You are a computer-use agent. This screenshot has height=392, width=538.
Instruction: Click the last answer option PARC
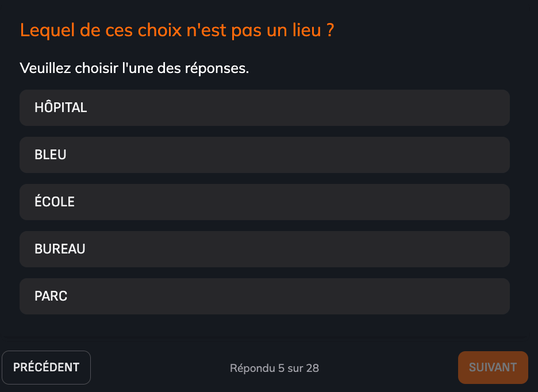click(264, 296)
